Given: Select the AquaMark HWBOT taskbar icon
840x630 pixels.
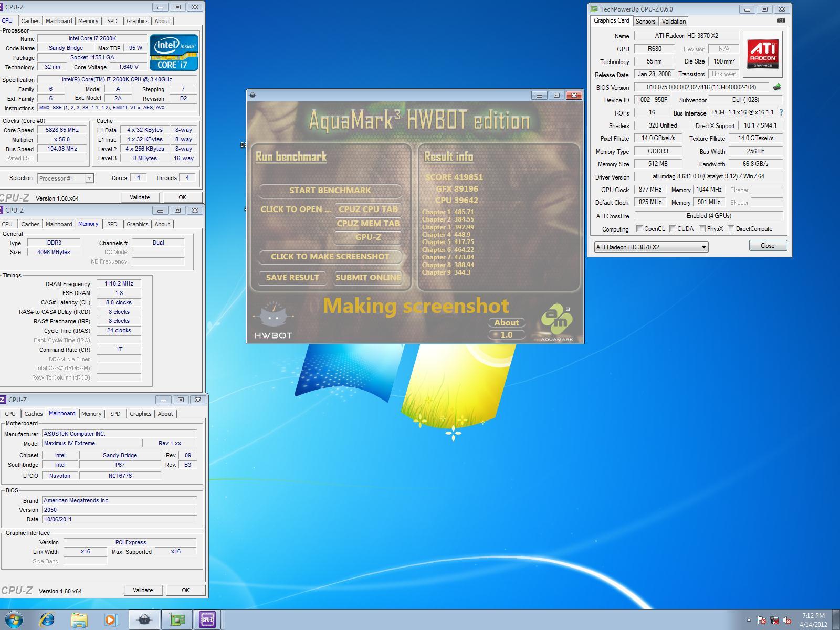Looking at the screenshot, I should tap(144, 620).
